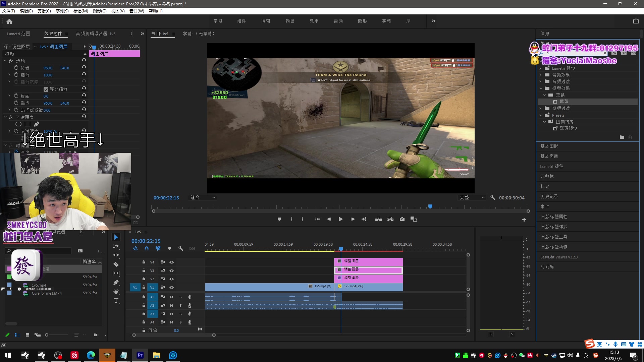
Task: Open the zoom level dropdown showing 适合
Action: tap(203, 198)
